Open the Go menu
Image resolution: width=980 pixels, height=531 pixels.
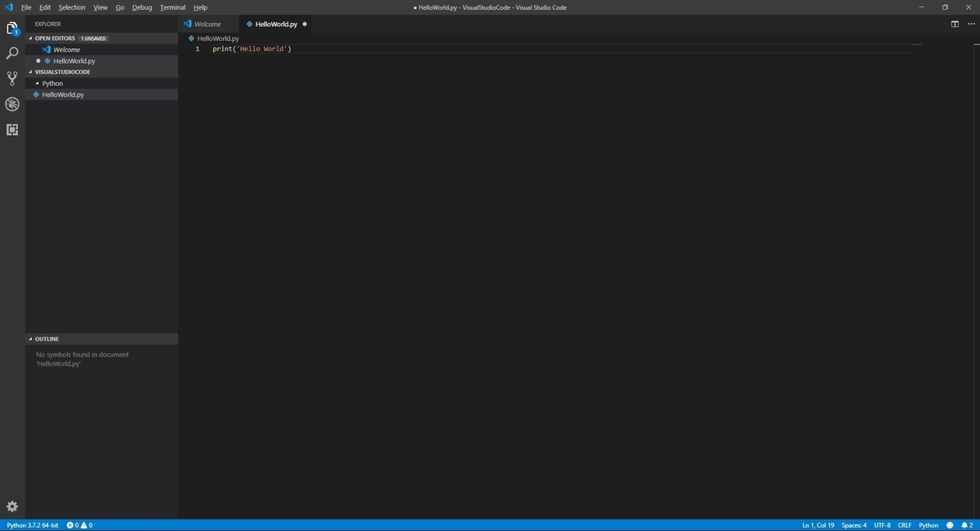[x=120, y=7]
